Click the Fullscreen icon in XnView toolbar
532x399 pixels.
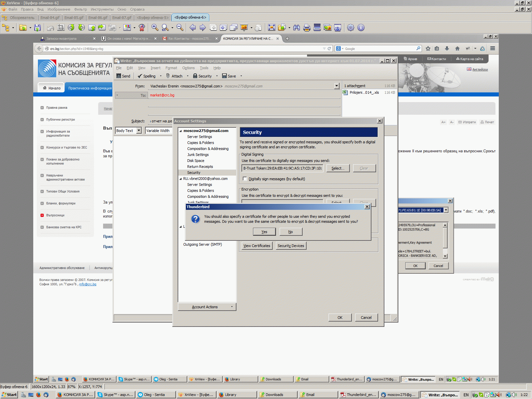tap(272, 28)
